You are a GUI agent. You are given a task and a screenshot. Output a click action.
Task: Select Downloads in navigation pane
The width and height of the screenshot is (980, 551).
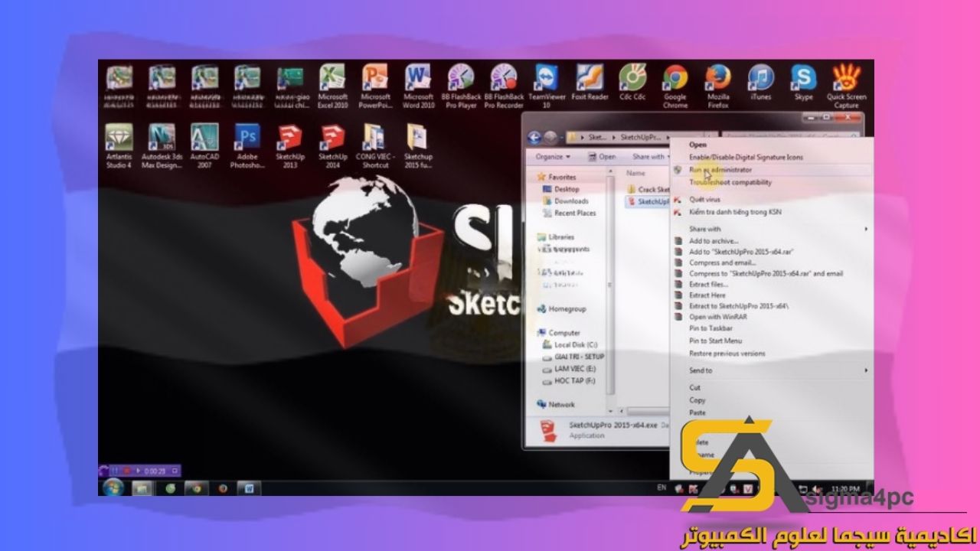tap(565, 201)
